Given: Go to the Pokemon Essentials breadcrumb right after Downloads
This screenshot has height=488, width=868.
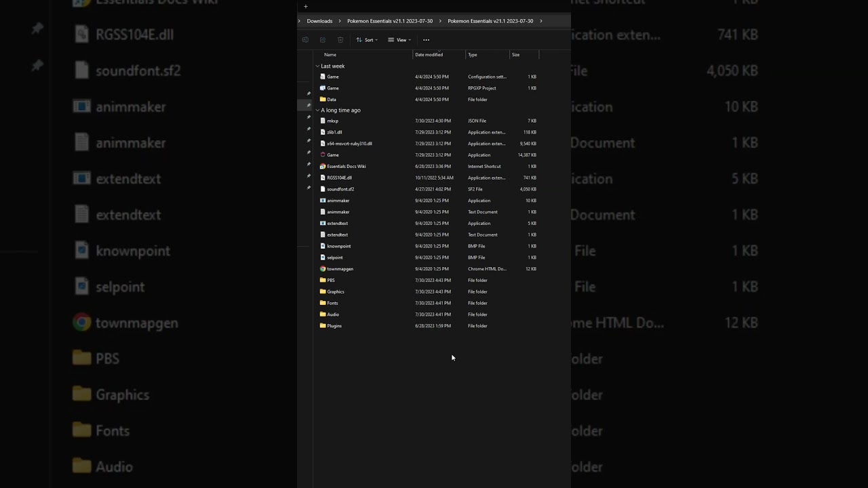Looking at the screenshot, I should (390, 21).
